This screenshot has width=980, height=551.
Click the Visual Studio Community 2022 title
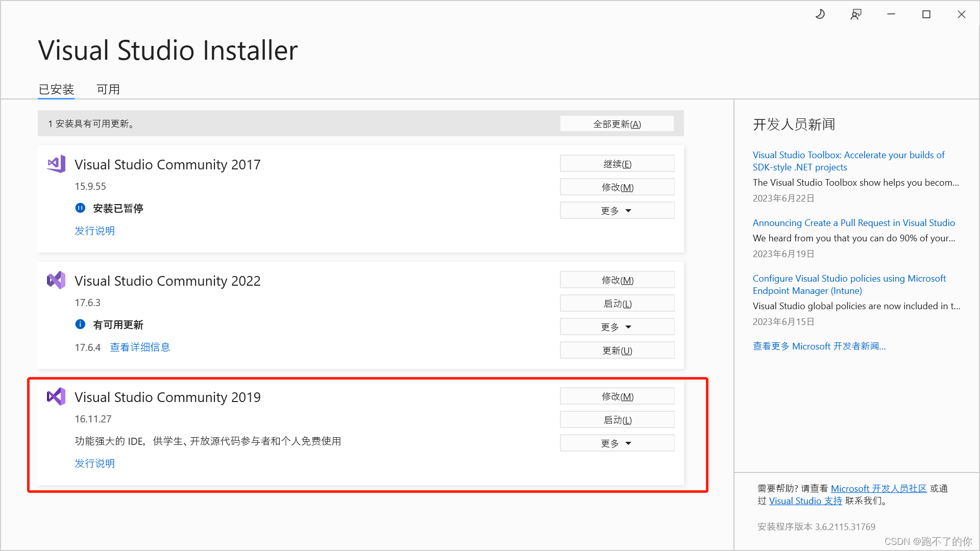coord(167,281)
